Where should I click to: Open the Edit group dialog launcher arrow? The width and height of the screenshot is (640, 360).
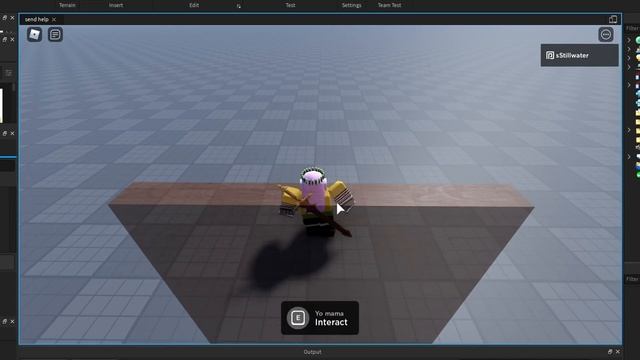click(239, 6)
